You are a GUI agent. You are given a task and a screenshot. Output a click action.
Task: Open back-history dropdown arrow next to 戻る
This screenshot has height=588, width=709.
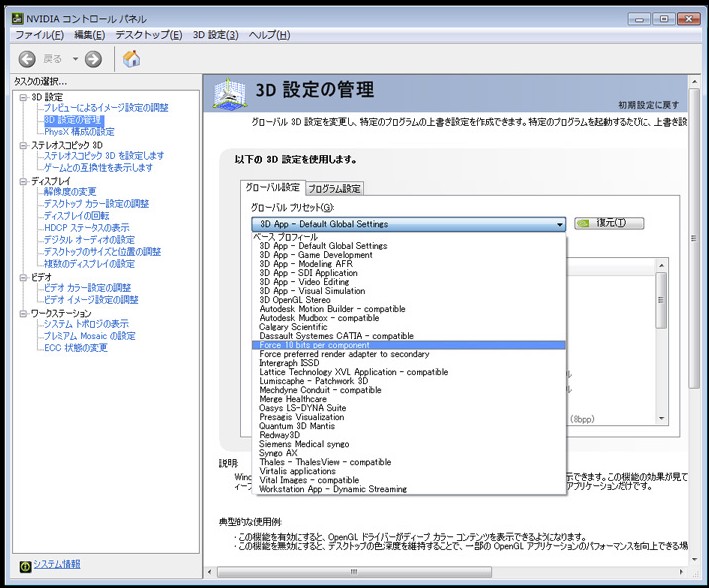tap(75, 59)
